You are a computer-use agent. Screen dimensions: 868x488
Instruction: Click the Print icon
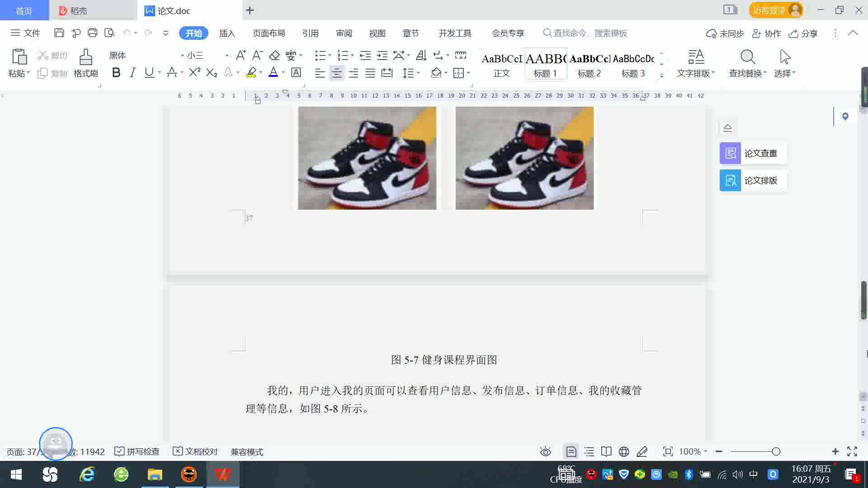point(93,33)
